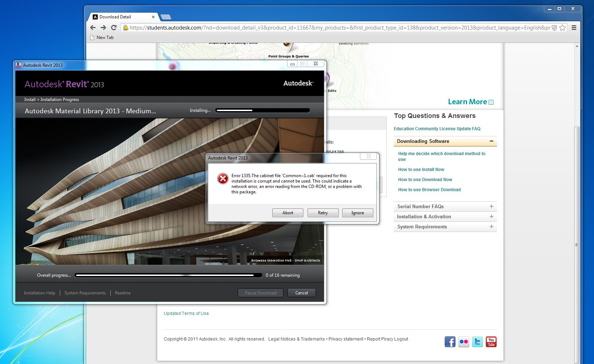Open Installation Help link in installer
This screenshot has height=364, width=594.
coord(39,293)
